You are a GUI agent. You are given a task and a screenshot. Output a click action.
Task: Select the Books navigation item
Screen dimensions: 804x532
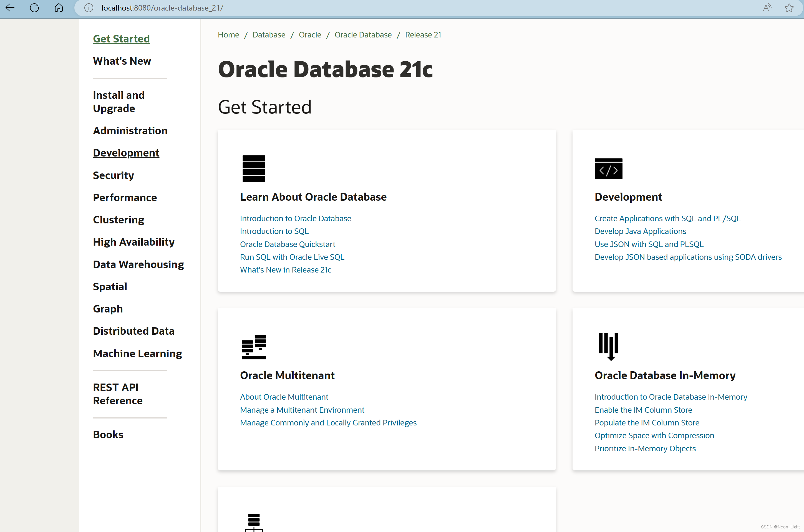107,434
